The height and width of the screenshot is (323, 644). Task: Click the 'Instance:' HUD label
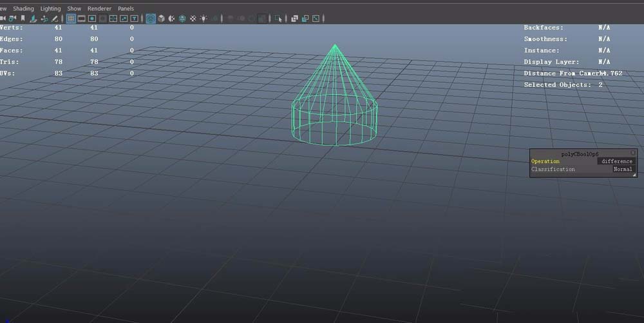click(x=542, y=50)
